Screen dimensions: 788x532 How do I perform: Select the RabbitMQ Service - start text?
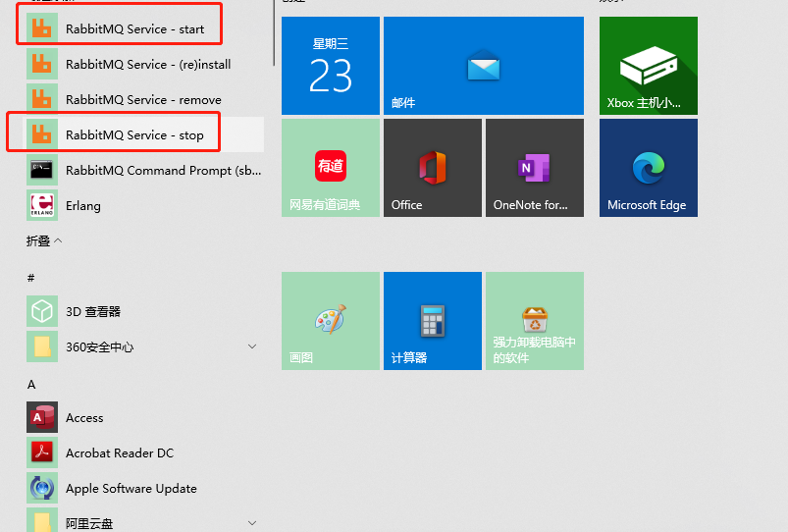click(x=134, y=29)
